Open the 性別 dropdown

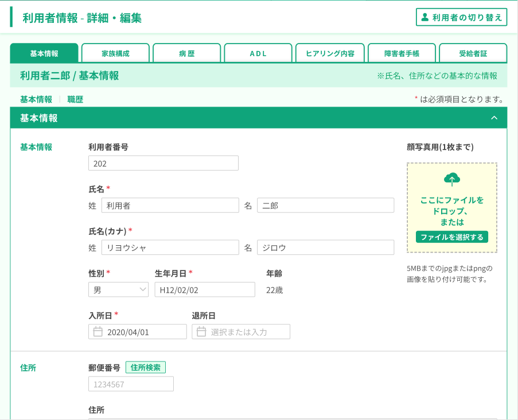coord(118,290)
